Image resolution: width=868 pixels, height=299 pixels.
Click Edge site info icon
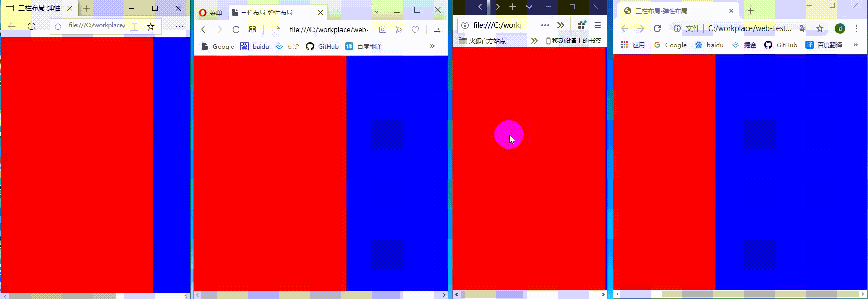[58, 26]
